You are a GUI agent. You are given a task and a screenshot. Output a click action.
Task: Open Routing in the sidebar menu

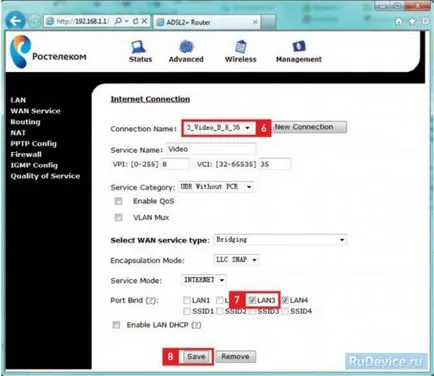pos(25,122)
